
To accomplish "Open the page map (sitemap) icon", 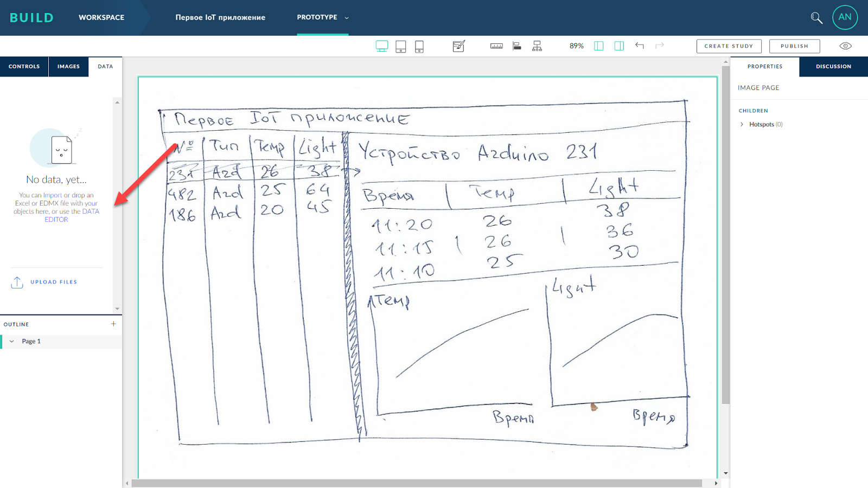I will (x=537, y=46).
